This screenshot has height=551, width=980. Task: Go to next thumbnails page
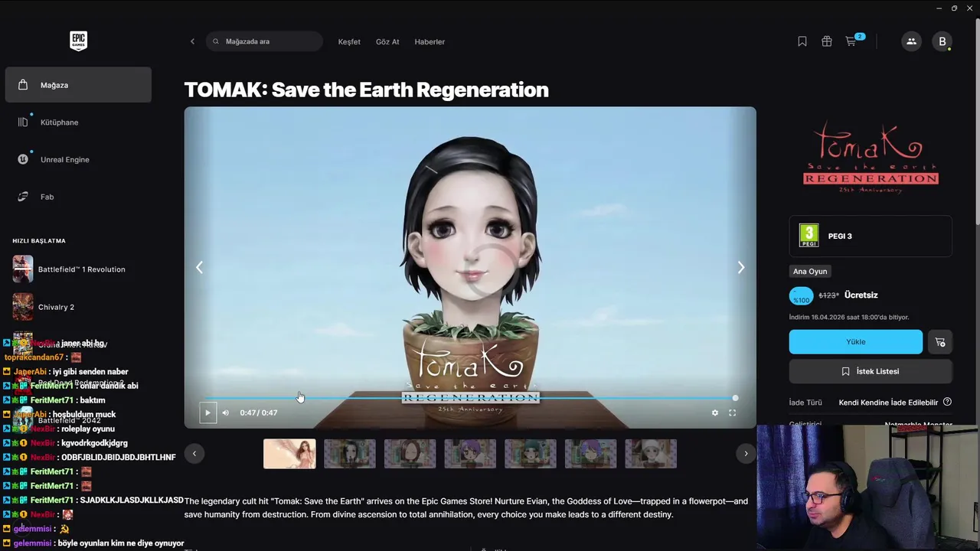[x=746, y=454]
